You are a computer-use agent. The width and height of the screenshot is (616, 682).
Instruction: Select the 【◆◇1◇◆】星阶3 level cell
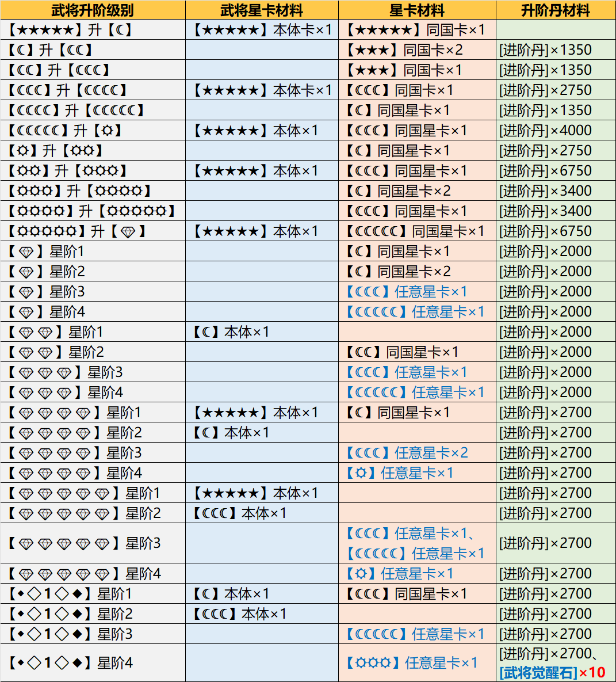point(93,634)
